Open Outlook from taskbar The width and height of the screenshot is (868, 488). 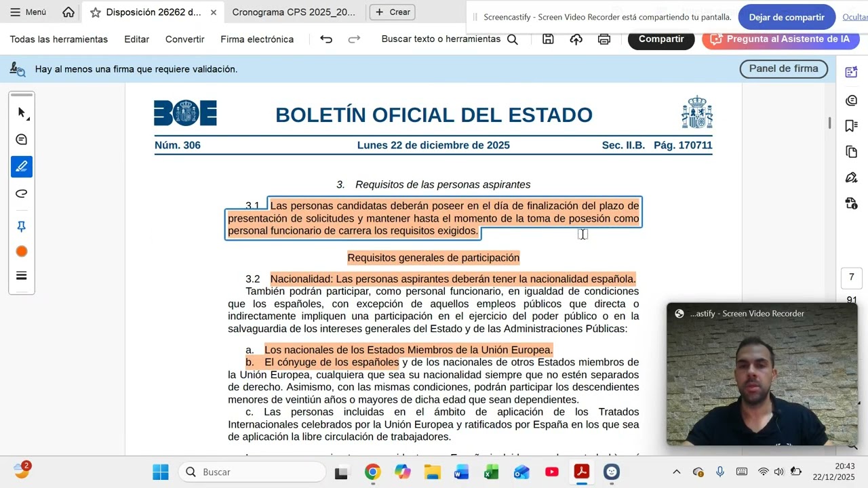(x=521, y=472)
